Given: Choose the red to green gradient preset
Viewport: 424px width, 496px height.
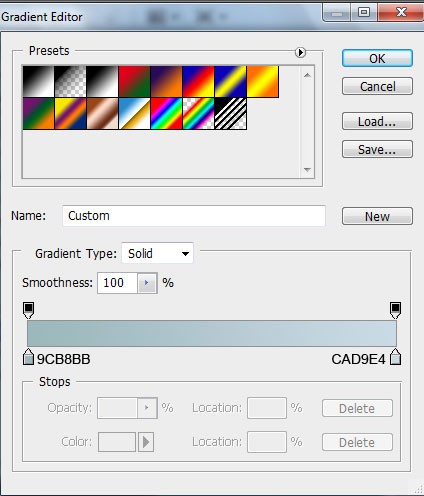Looking at the screenshot, I should [x=134, y=82].
